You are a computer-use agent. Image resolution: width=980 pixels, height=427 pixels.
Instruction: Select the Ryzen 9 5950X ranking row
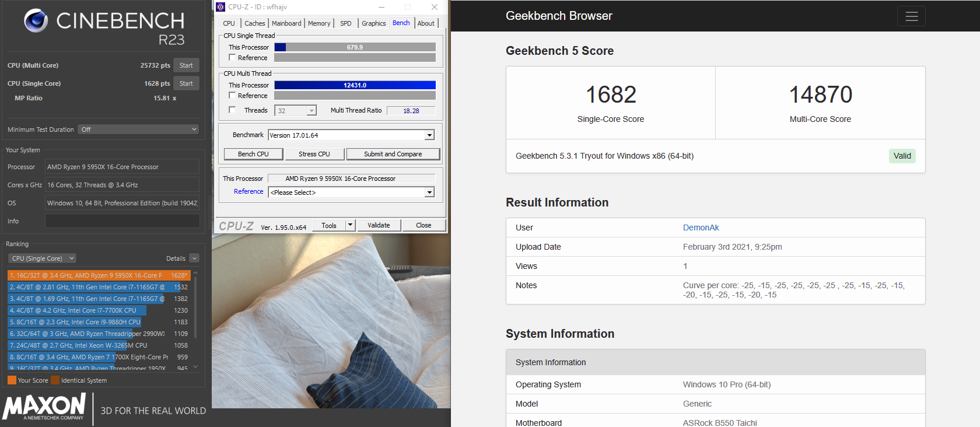tap(99, 275)
